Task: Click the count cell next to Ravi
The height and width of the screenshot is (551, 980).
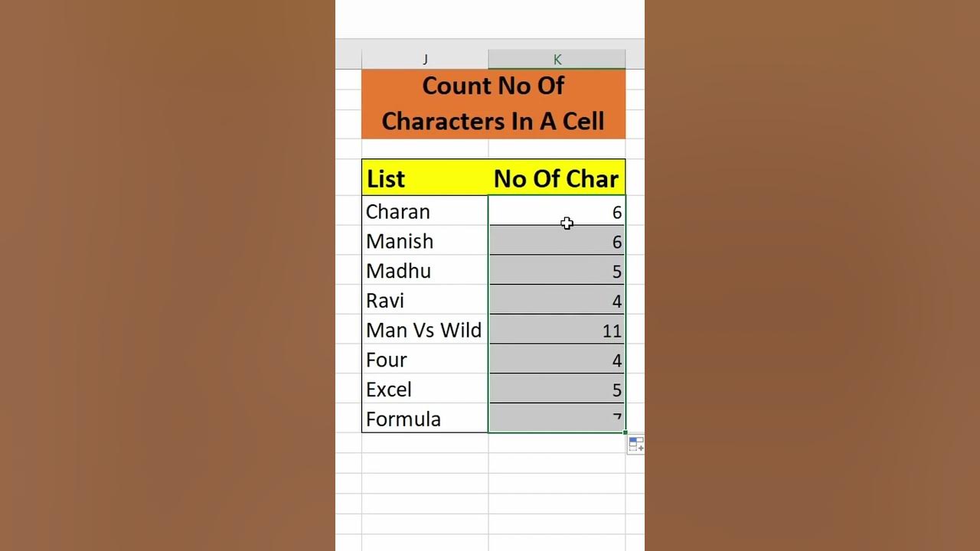Action: tap(557, 301)
